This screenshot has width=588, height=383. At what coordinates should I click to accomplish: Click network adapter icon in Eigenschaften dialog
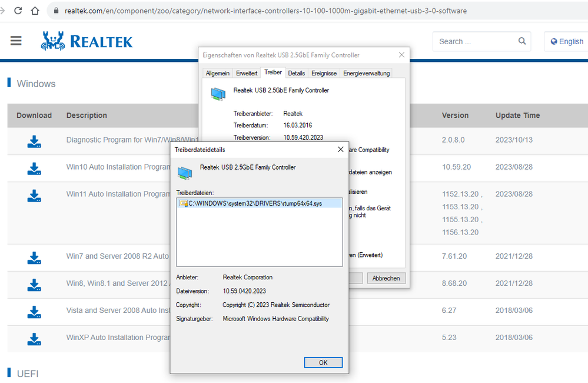(218, 94)
